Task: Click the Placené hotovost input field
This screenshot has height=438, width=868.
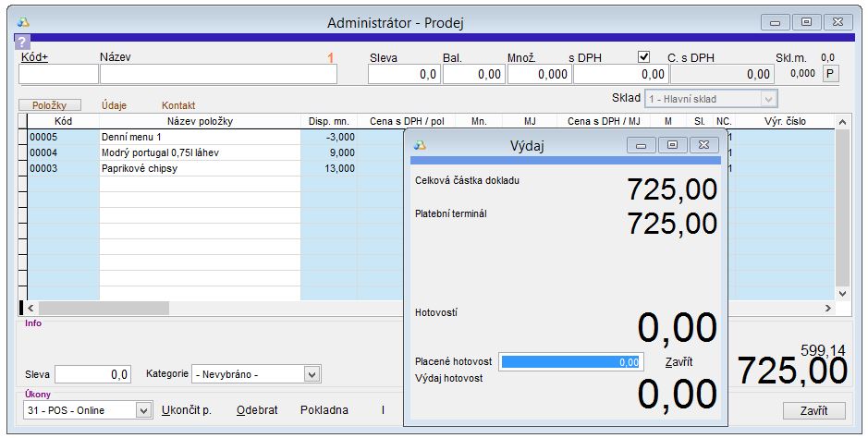Action: tap(571, 362)
